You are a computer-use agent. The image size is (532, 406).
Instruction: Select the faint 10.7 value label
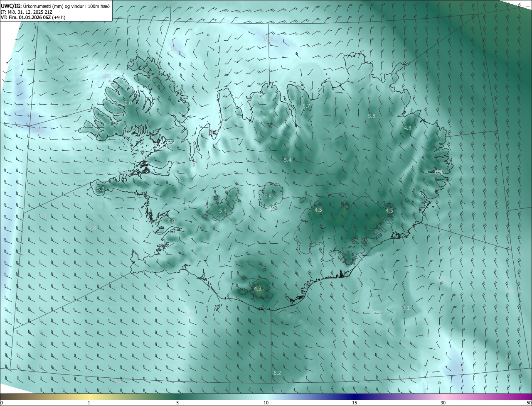(x=176, y=49)
